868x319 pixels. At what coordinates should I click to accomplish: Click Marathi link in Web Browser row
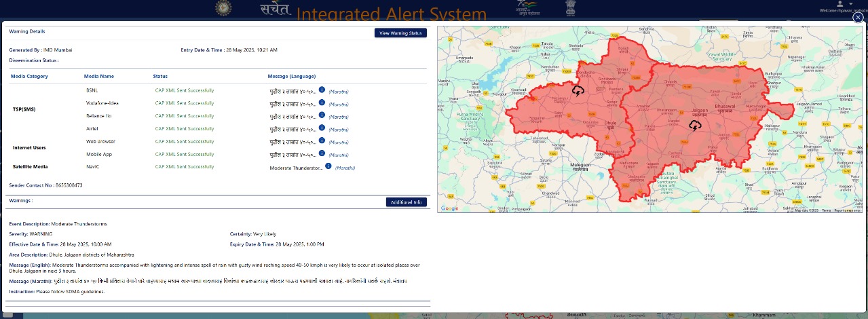tap(339, 143)
